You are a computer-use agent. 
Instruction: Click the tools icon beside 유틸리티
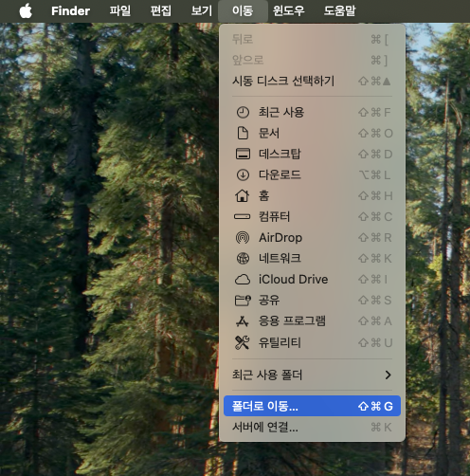coord(243,342)
